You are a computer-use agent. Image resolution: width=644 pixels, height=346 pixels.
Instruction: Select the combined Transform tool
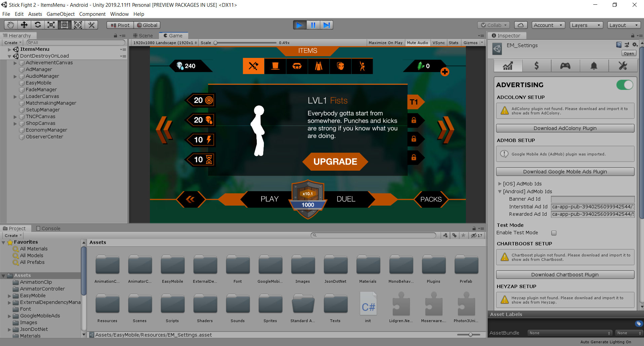pyautogui.click(x=78, y=25)
